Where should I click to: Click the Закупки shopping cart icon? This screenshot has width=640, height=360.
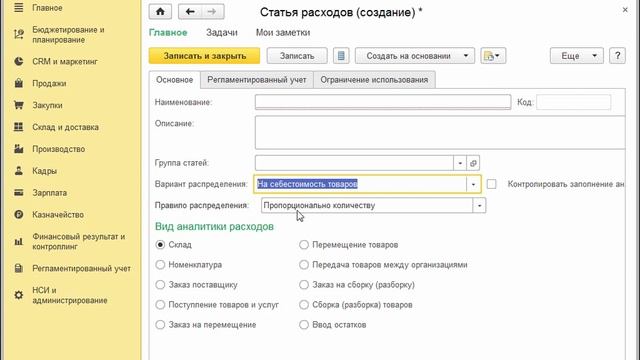(x=19, y=105)
